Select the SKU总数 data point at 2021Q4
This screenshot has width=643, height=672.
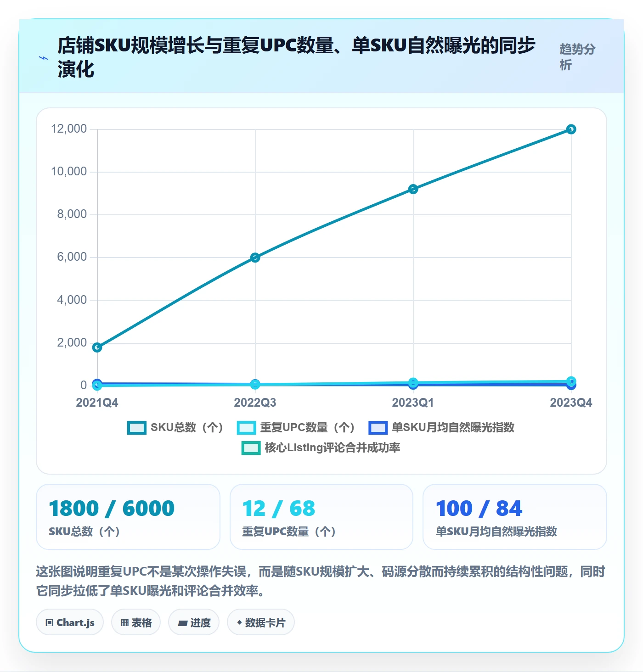tap(97, 347)
